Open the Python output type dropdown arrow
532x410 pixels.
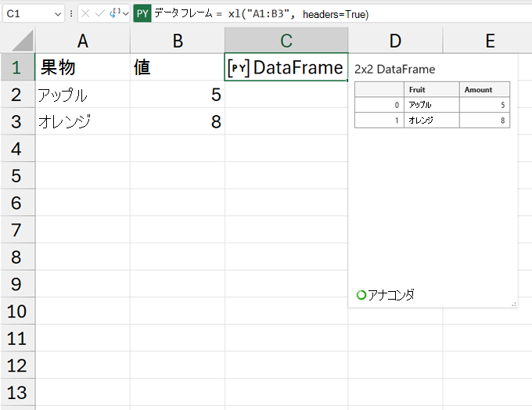pyautogui.click(x=126, y=14)
